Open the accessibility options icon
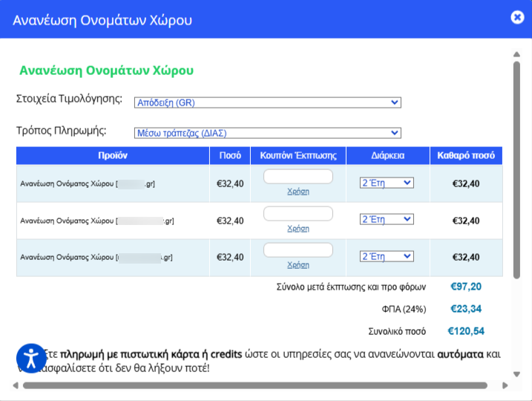Image resolution: width=532 pixels, height=401 pixels. pyautogui.click(x=31, y=358)
